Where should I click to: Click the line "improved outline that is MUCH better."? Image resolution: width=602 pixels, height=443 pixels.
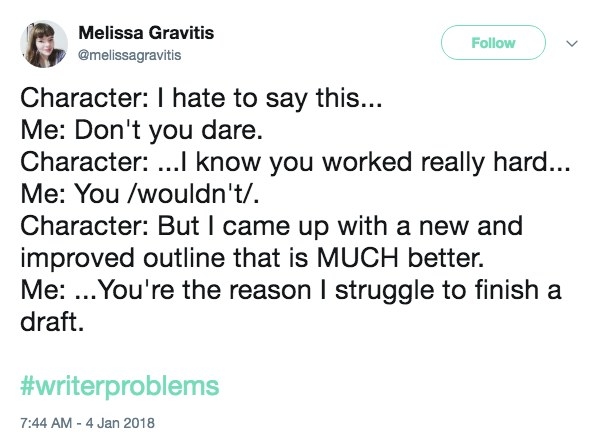pyautogui.click(x=252, y=258)
